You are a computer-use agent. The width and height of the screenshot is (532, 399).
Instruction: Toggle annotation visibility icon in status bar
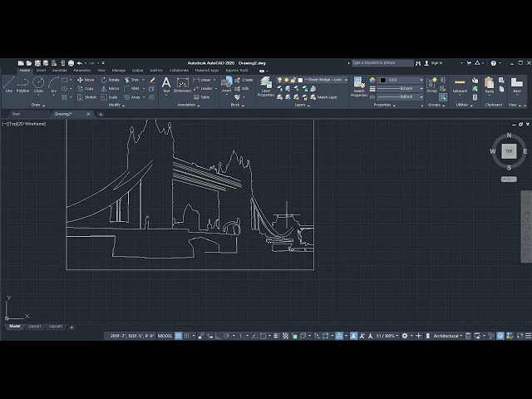point(353,336)
